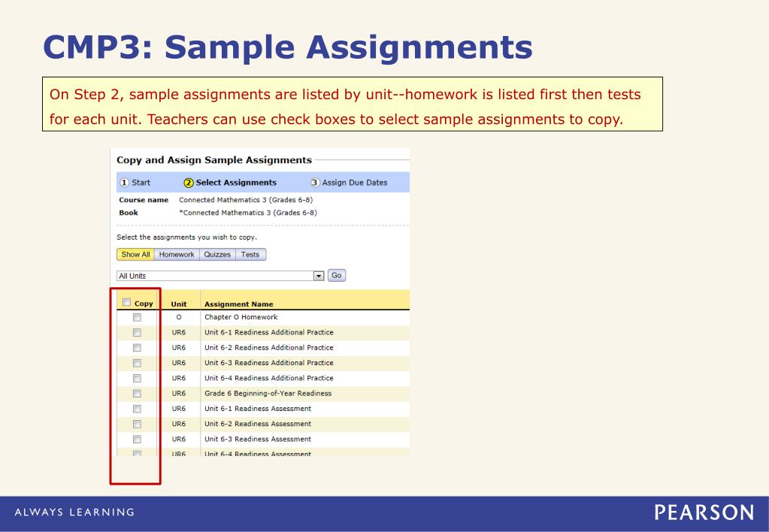Click the Assignment Name column header
Viewport: 769px width, 532px height.
[239, 304]
